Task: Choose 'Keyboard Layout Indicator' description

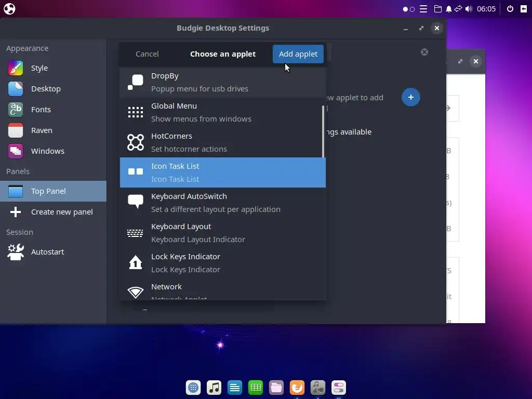Action: (198, 240)
